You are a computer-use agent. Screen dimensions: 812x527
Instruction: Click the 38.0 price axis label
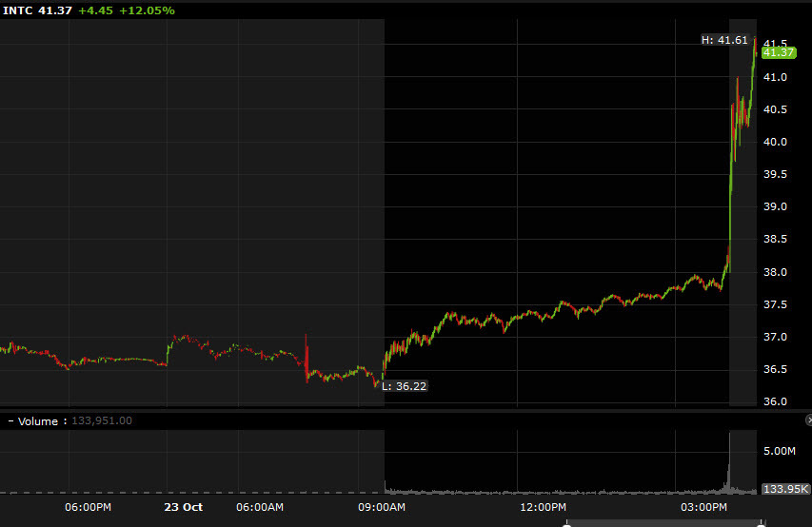[774, 273]
